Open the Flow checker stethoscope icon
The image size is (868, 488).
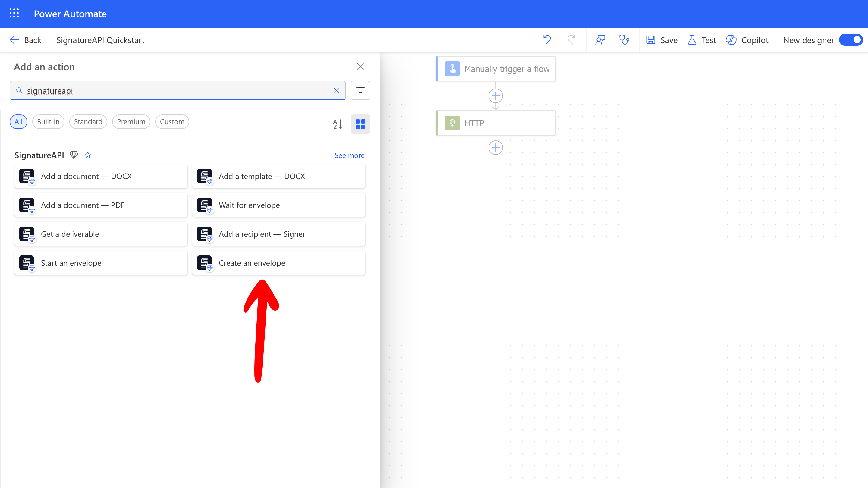[624, 40]
